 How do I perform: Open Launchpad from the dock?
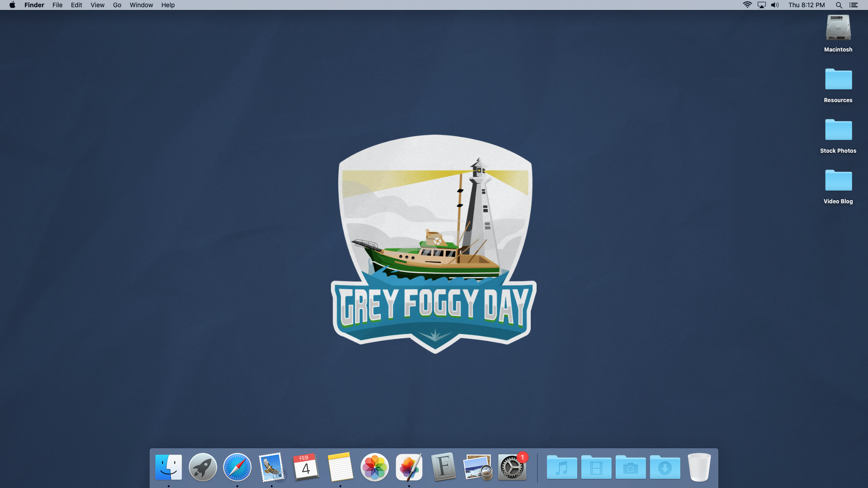click(203, 467)
